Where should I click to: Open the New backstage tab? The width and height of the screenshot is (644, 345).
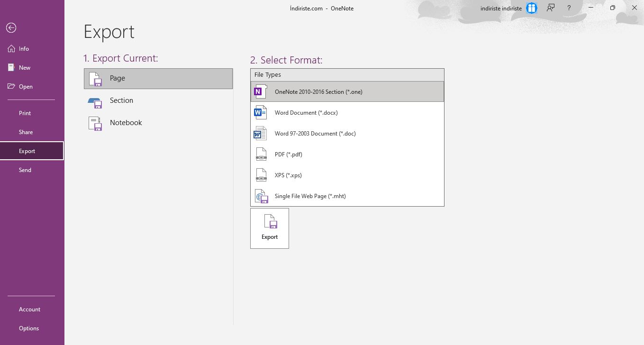click(x=32, y=68)
